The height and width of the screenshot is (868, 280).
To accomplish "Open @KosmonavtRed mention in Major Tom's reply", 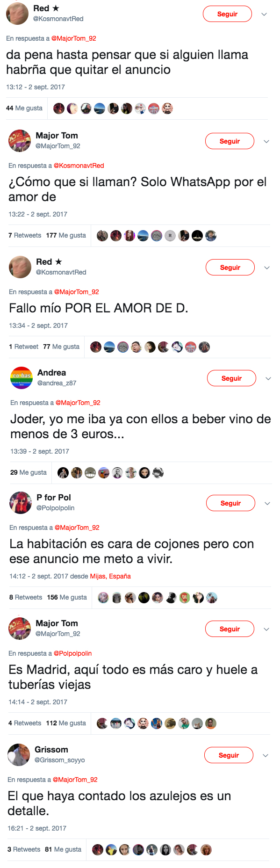I will [x=79, y=166].
